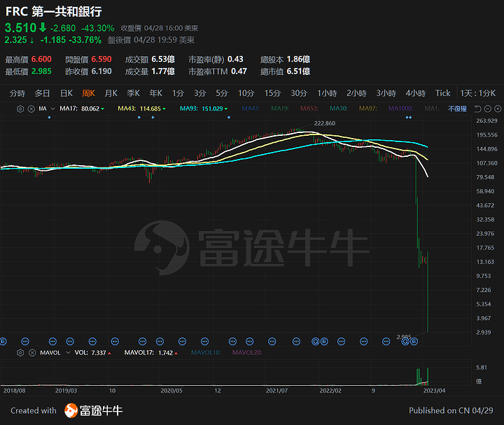504x425 pixels.
Task: Click the MAVOL17 value label
Action: point(151,353)
